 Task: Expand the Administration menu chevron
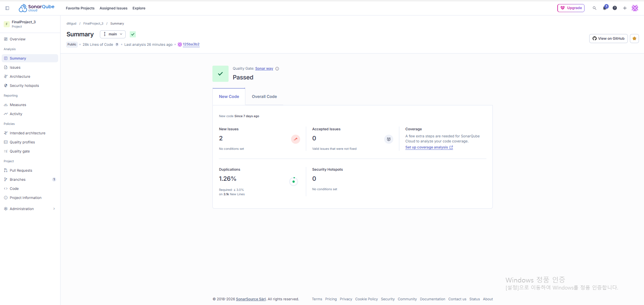pyautogui.click(x=54, y=209)
